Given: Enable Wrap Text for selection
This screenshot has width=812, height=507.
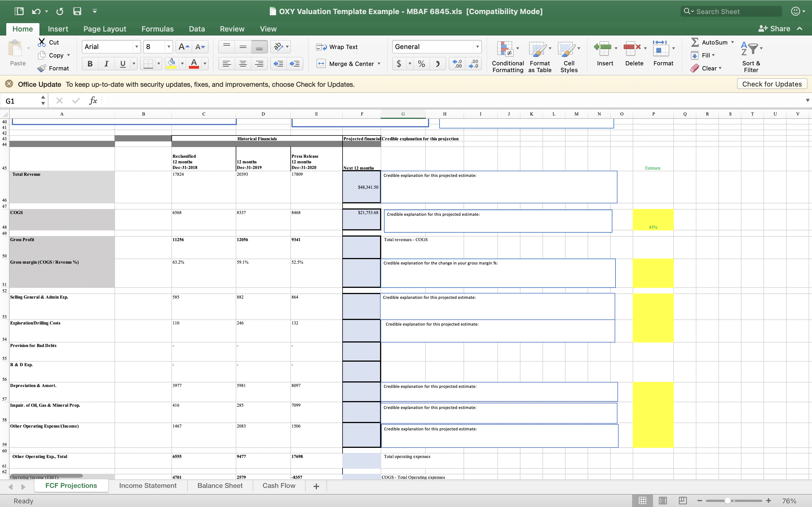Looking at the screenshot, I should [337, 46].
